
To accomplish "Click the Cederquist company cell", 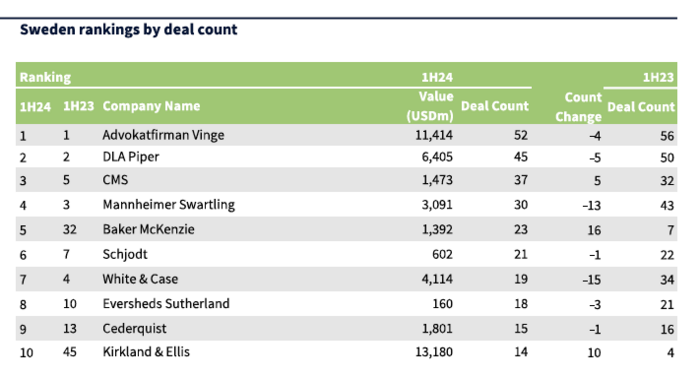I will [134, 329].
